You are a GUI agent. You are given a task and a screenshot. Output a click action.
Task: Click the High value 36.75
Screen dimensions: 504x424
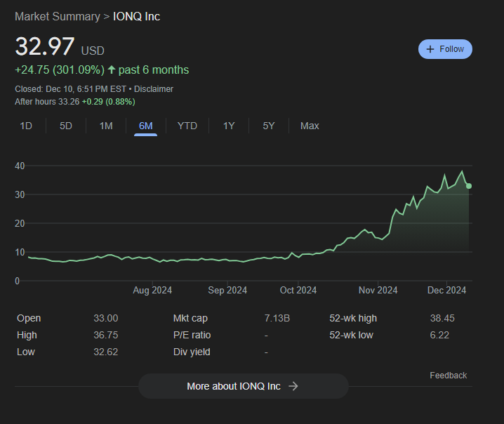(106, 335)
